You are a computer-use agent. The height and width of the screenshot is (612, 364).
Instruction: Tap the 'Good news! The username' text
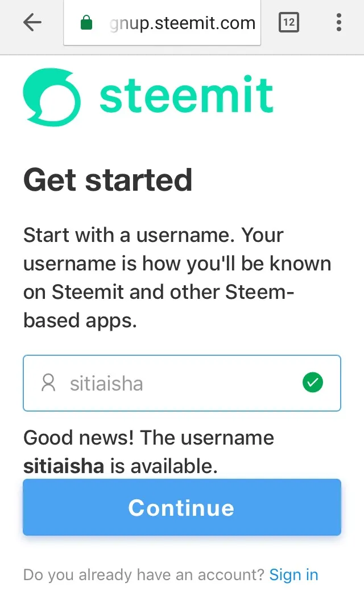coord(148,438)
